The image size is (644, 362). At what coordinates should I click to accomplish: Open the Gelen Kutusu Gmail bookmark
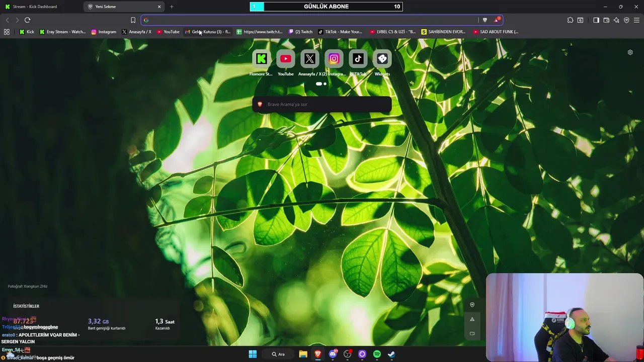click(208, 32)
